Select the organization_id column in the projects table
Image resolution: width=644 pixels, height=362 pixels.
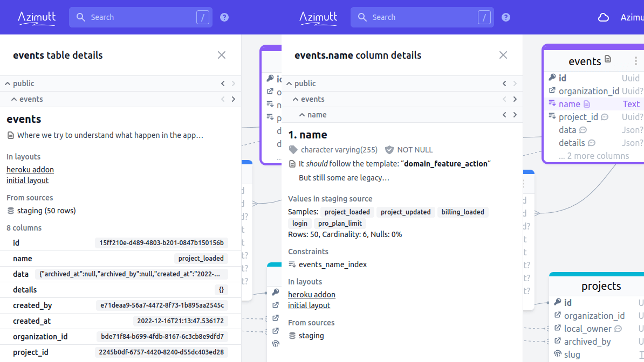[594, 316]
